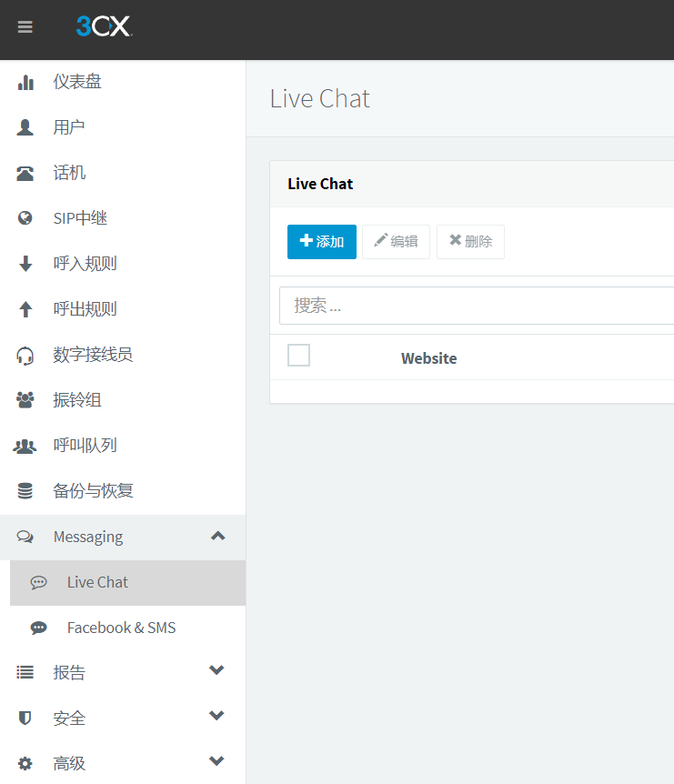Collapse the Messaging section chevron
The image size is (674, 784).
click(218, 537)
